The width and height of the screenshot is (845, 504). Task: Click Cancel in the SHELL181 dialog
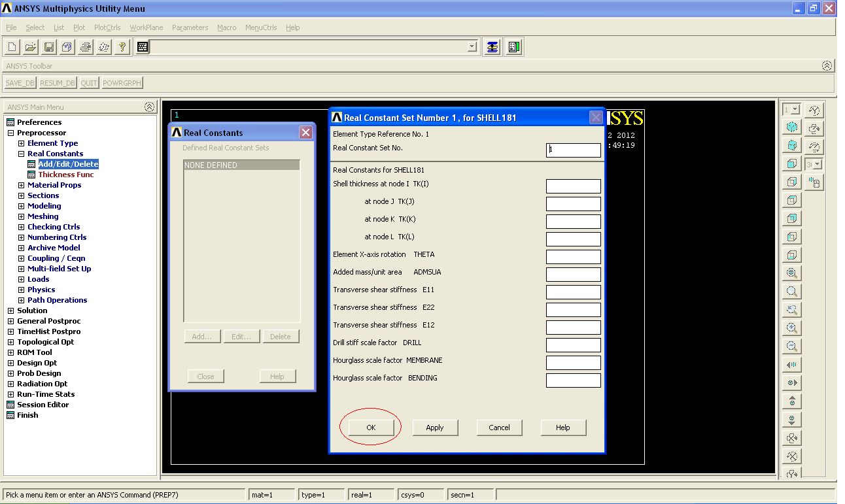(499, 428)
